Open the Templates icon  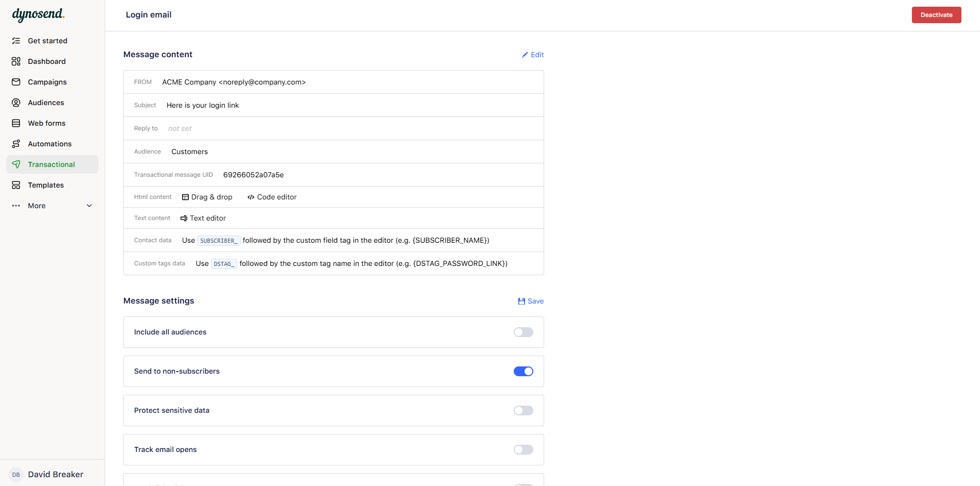point(15,185)
